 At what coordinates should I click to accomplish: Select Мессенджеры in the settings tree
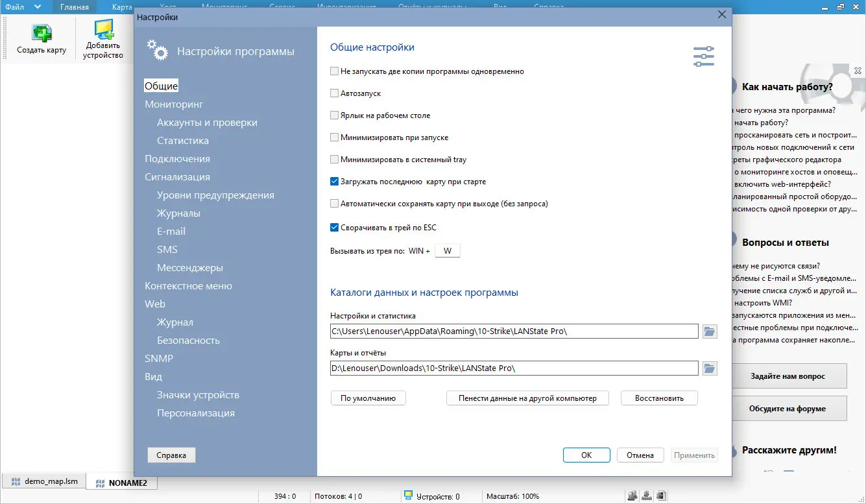point(190,268)
